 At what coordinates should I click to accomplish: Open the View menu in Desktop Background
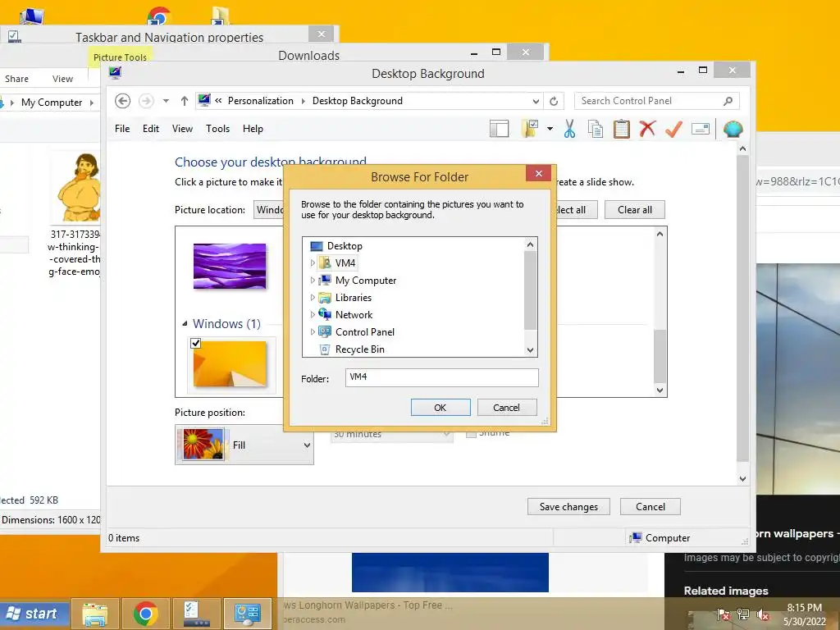tap(182, 129)
